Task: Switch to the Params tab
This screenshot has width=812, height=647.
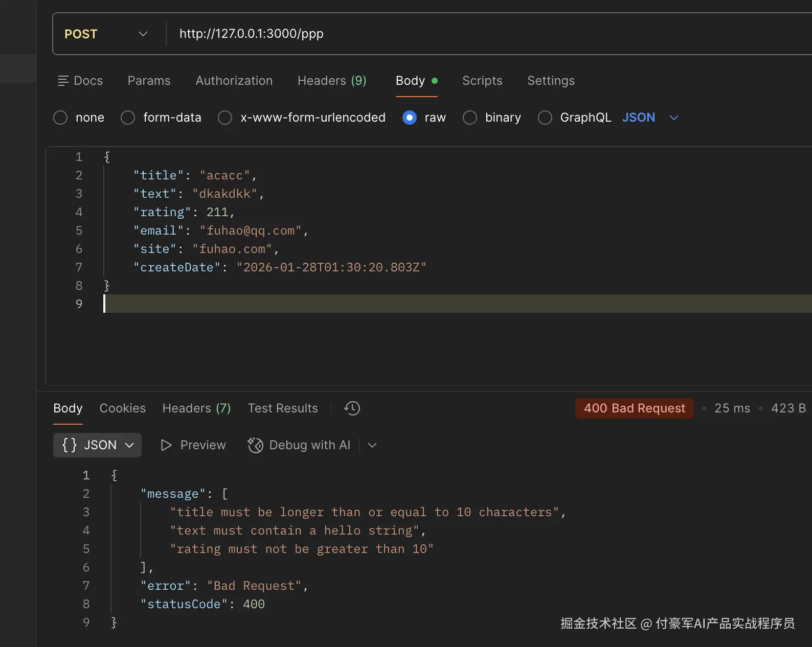Action: [149, 81]
